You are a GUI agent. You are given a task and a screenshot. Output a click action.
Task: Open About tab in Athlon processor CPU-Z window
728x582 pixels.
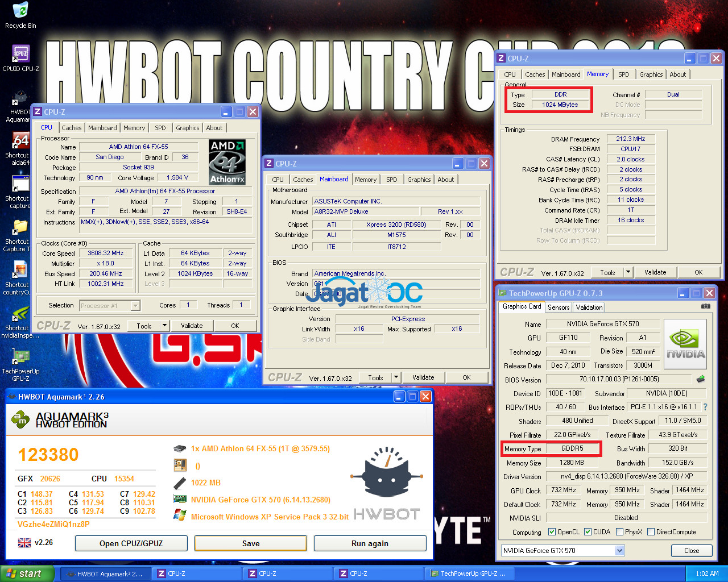coord(214,128)
